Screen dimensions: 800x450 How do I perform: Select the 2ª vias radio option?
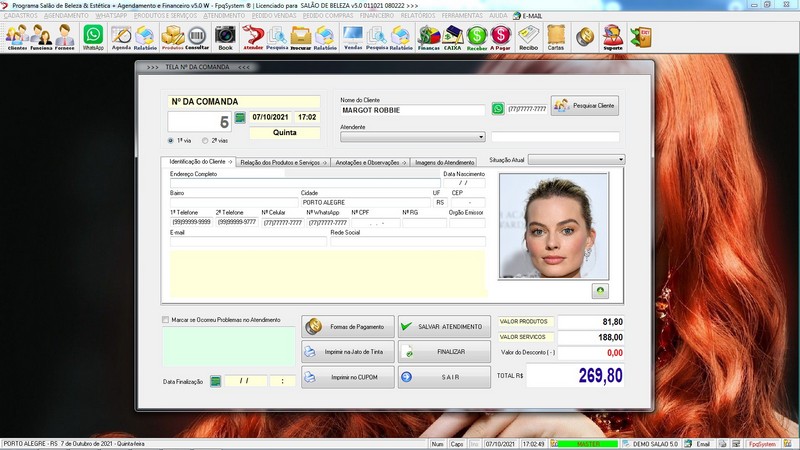pyautogui.click(x=205, y=141)
